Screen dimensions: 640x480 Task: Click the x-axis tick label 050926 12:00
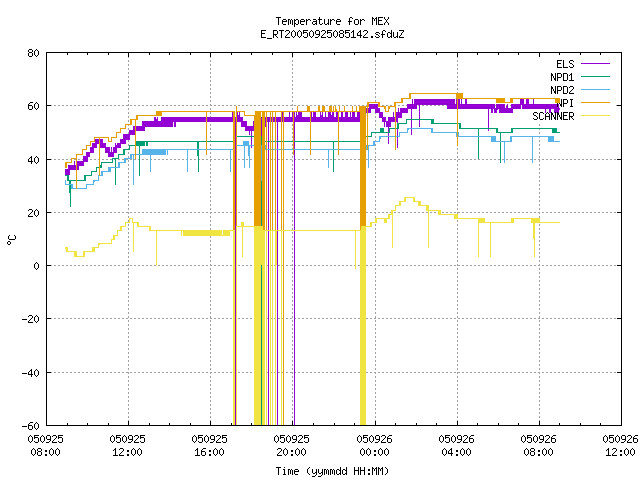620,446
